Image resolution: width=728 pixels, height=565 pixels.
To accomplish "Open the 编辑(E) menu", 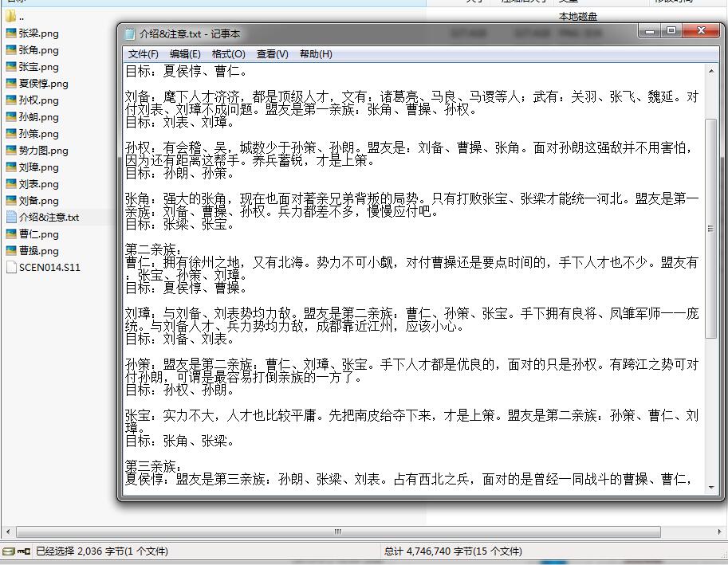I will [x=185, y=54].
